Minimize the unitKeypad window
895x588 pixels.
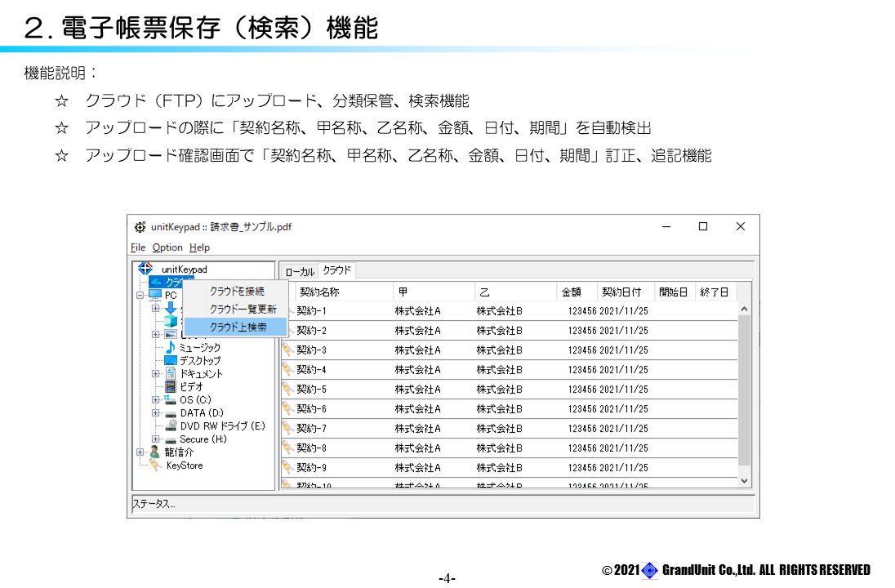pyautogui.click(x=666, y=227)
